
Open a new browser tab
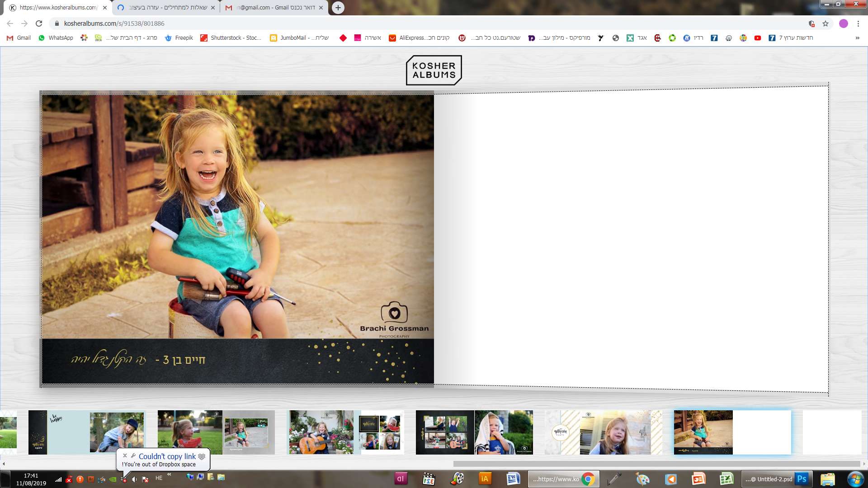click(x=338, y=8)
